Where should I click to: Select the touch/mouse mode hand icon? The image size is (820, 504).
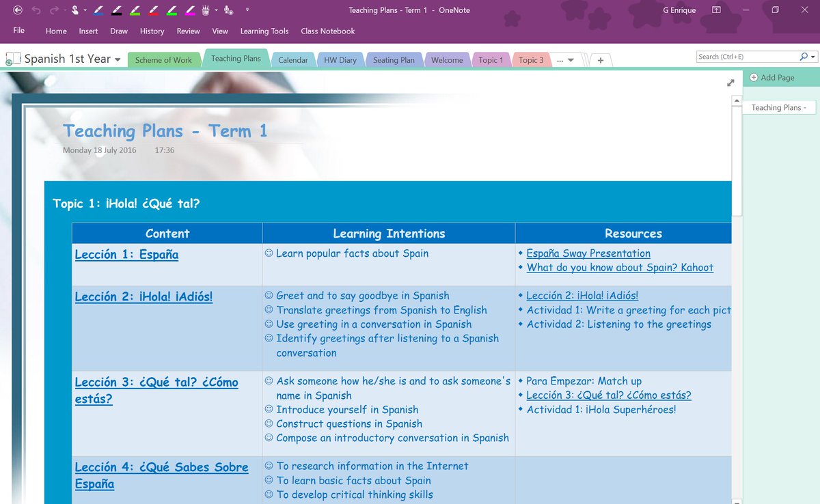pyautogui.click(x=75, y=10)
